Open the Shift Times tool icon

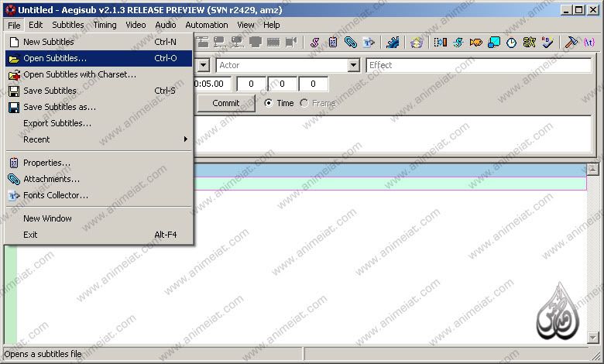(x=440, y=43)
